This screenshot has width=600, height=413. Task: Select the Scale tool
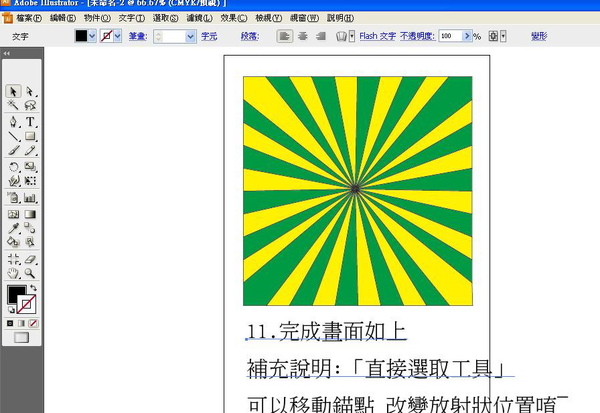30,167
